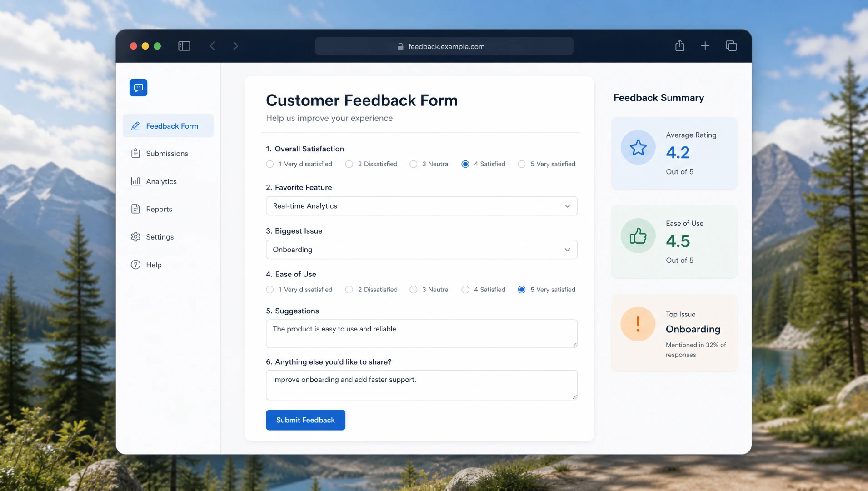Click the clipboard icon beside Submissions
Image resolution: width=868 pixels, height=491 pixels.
135,154
